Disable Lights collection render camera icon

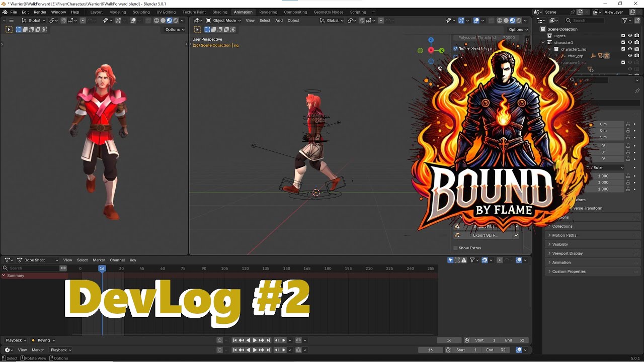click(636, 36)
